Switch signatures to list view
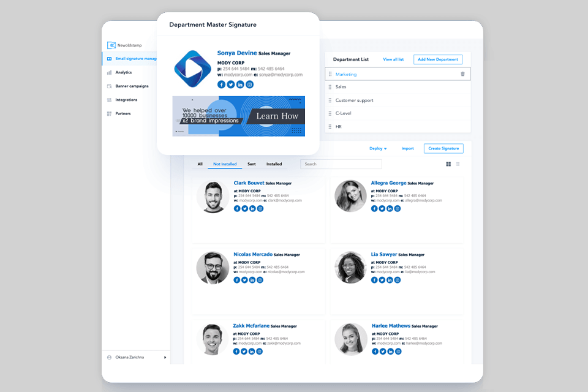Viewport: 588px width, 392px height. click(x=458, y=164)
